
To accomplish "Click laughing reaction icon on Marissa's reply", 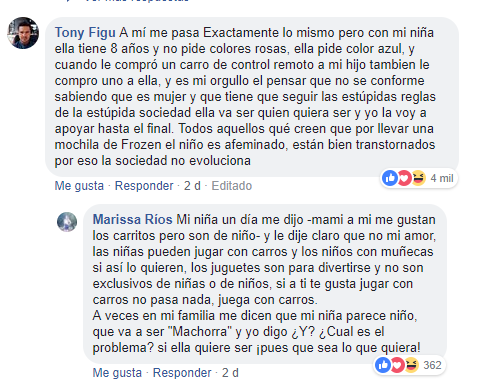I will [x=411, y=365].
